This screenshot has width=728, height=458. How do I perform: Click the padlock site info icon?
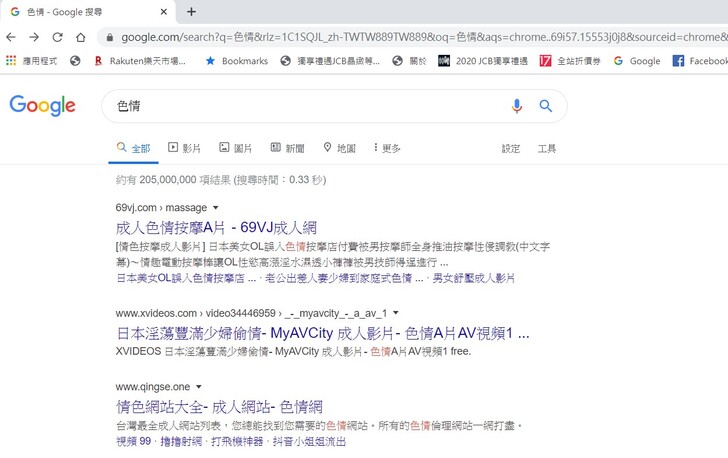[x=110, y=37]
